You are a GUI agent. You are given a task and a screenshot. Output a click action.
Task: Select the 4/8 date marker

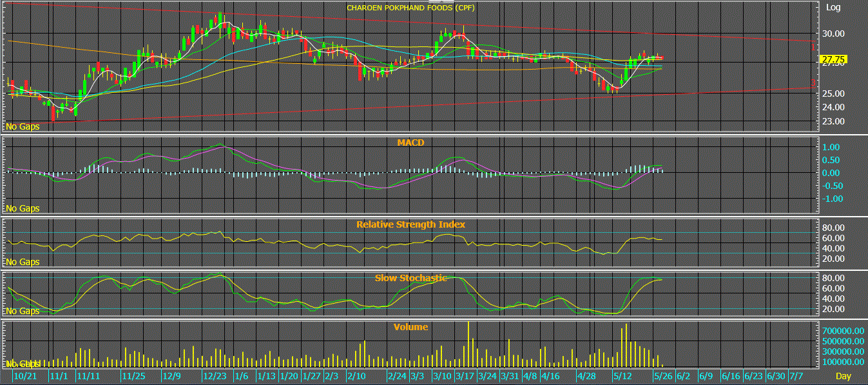coord(530,376)
